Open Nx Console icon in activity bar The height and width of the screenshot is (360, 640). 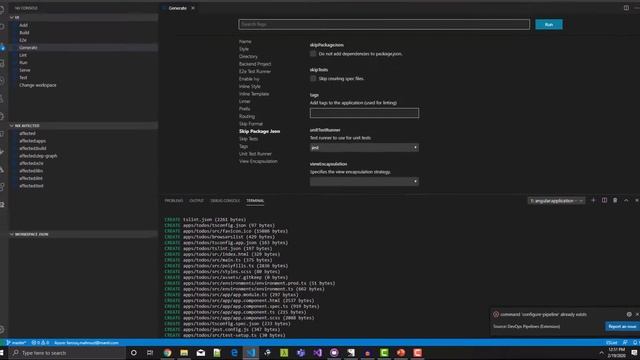(2, 48)
